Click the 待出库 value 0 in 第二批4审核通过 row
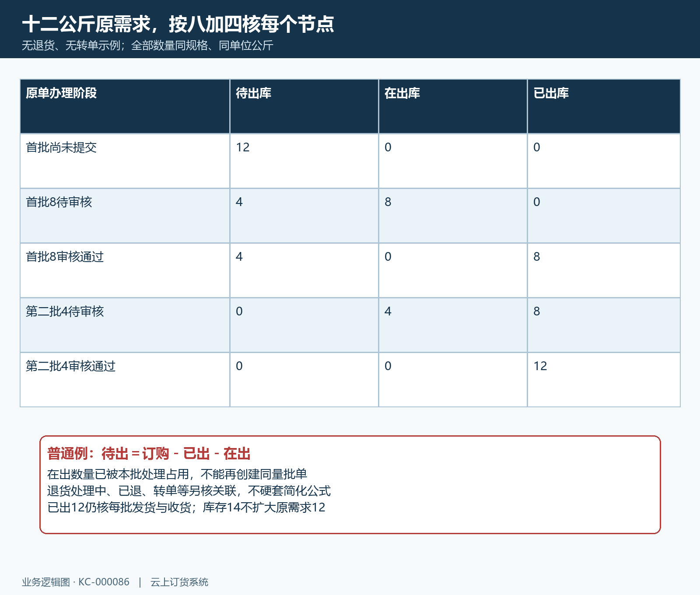 click(239, 366)
